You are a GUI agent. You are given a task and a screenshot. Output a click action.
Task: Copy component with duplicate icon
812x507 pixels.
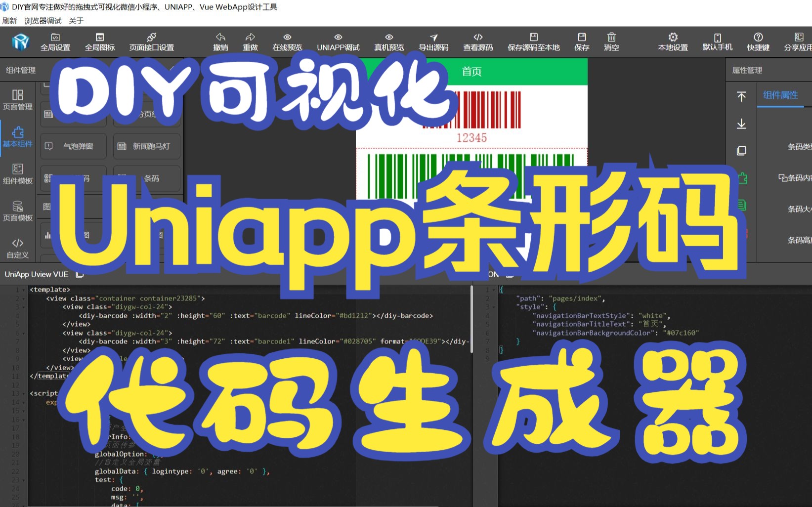pos(741,151)
